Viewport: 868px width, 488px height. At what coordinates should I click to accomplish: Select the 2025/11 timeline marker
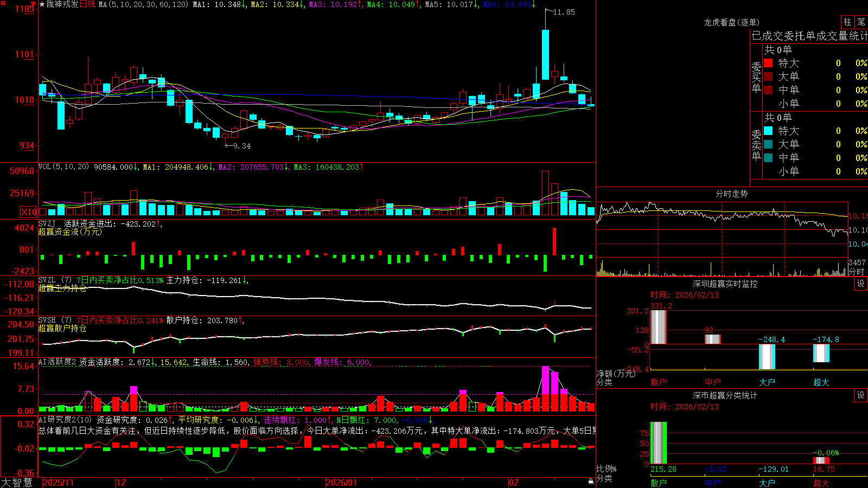click(x=58, y=483)
